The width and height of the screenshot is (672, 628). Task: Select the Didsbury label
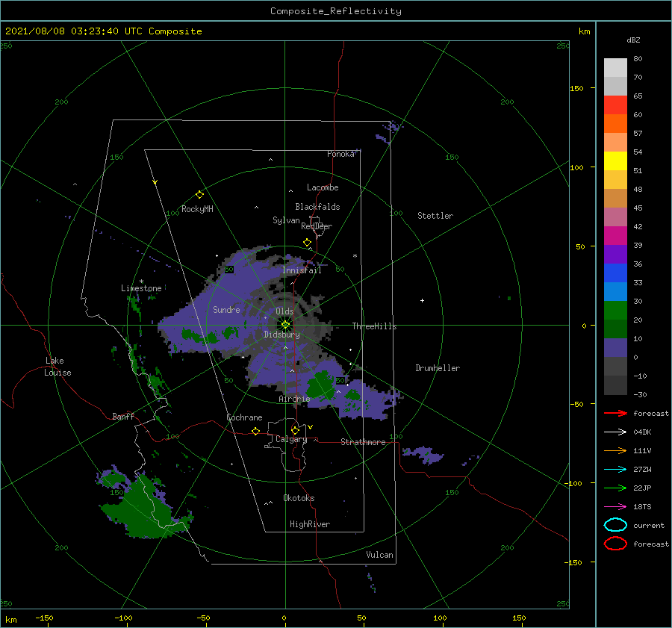coord(281,335)
